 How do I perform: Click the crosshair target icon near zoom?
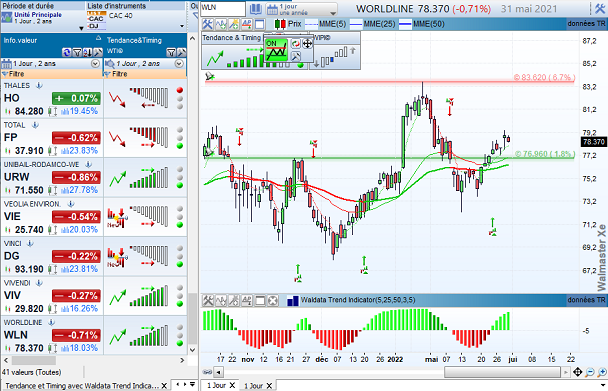[x=577, y=372]
